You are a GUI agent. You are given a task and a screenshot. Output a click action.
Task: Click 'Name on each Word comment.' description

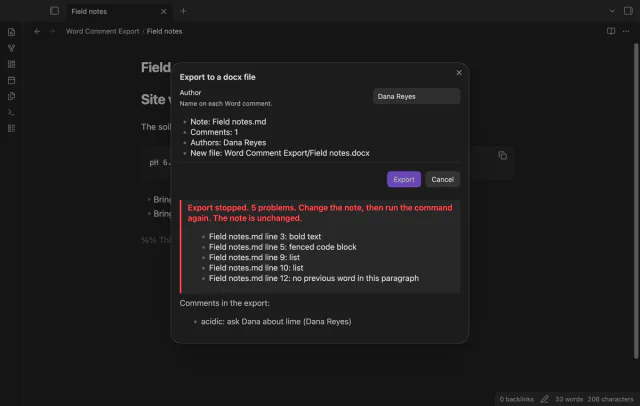pos(226,104)
